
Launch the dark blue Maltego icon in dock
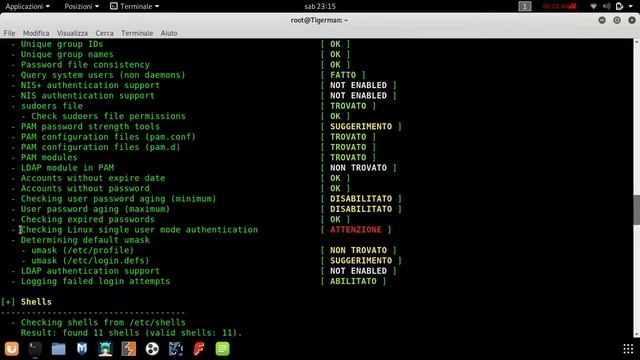(176, 349)
